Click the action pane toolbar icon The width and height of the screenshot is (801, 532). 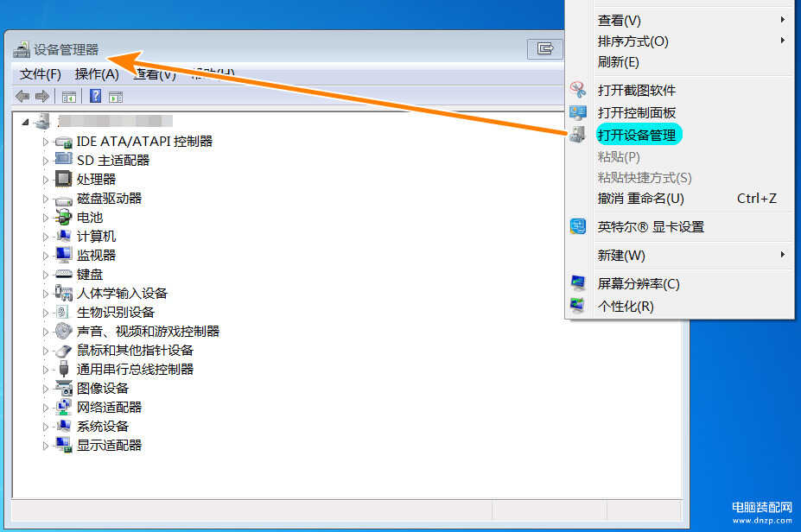[116, 97]
